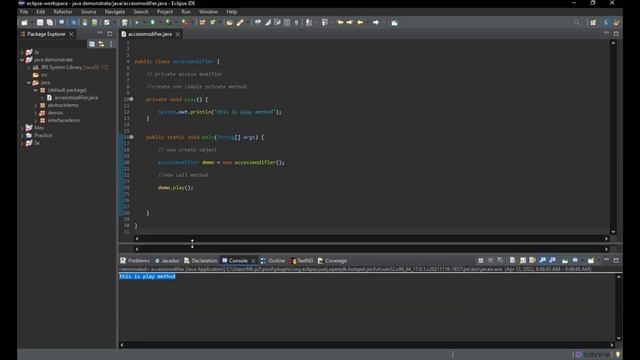The height and width of the screenshot is (360, 640).
Task: Click the Open Type folder icon
Action: (x=229, y=22)
